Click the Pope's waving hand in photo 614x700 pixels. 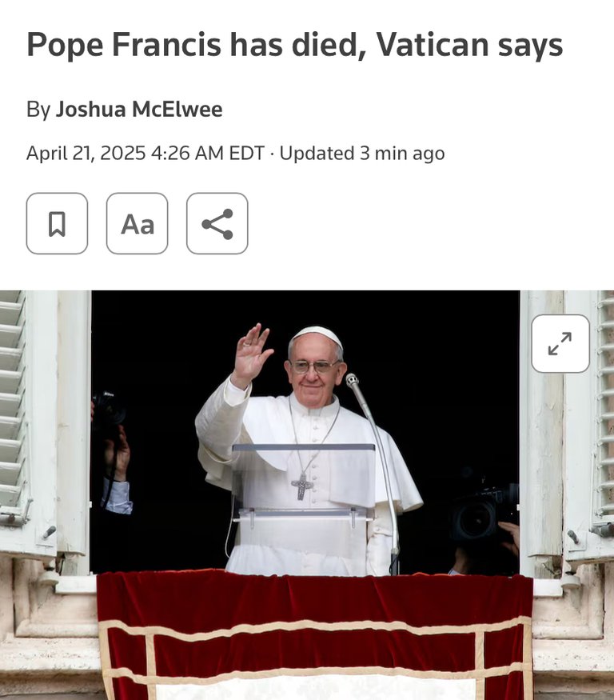[x=251, y=354]
